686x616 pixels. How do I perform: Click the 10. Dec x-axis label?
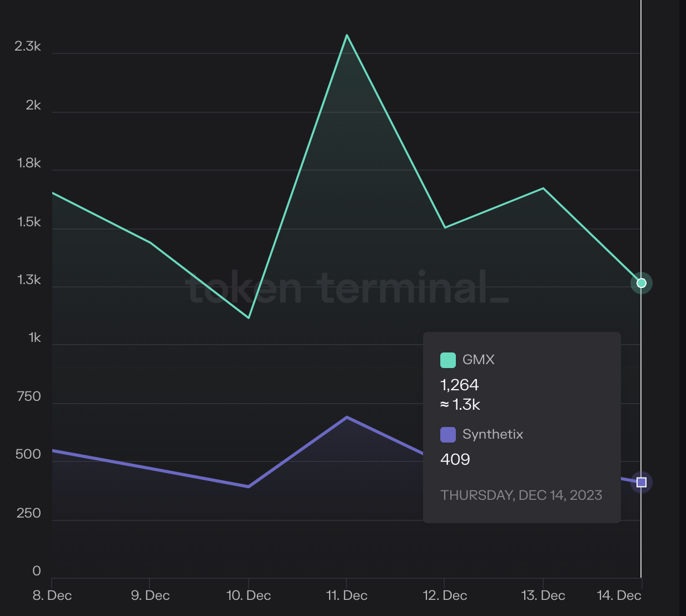248,595
